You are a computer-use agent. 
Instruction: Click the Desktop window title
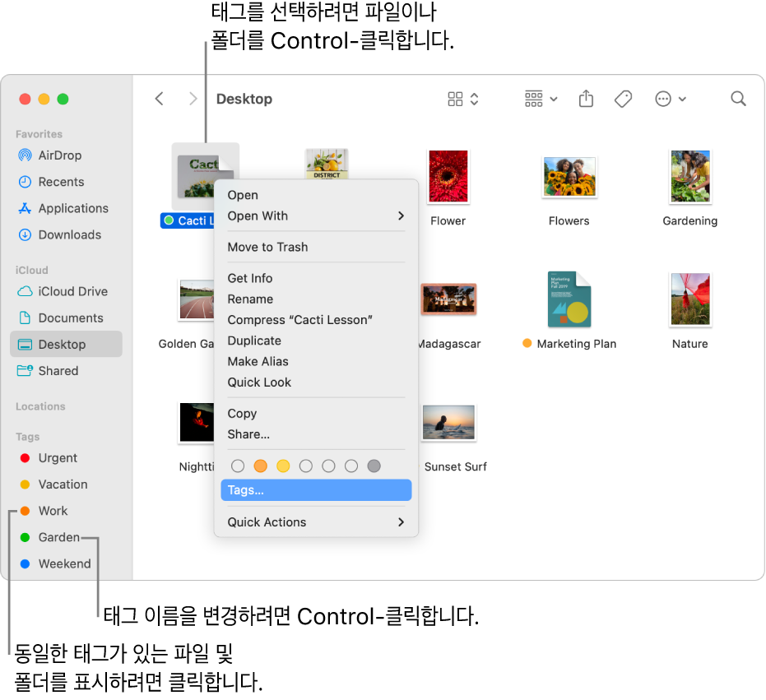pos(244,100)
